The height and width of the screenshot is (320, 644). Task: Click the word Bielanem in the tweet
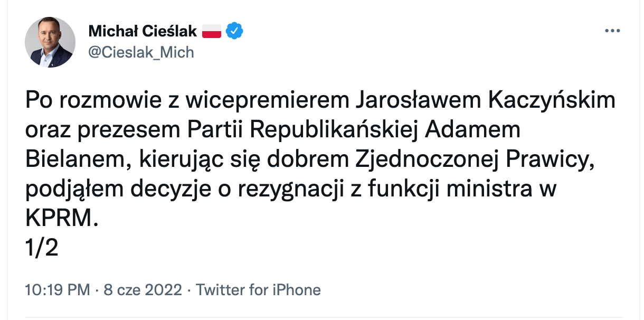tap(77, 159)
